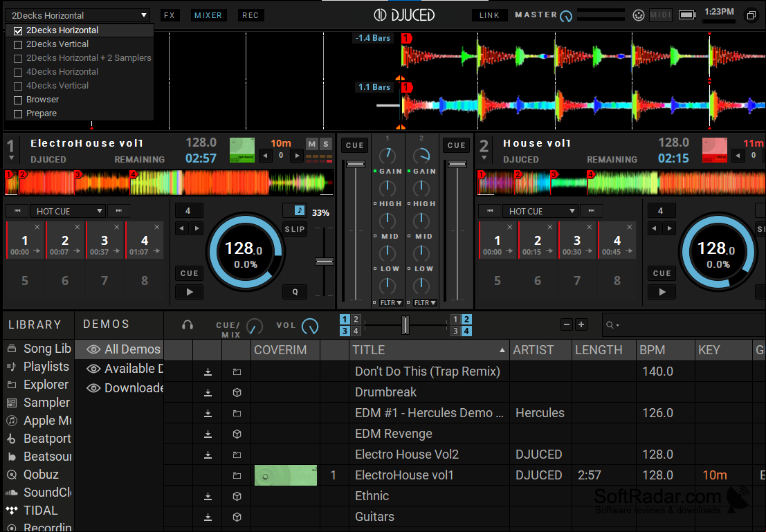Viewport: 766px width, 532px height.
Task: Open the automix smiley icon in top bar
Action: (x=639, y=15)
